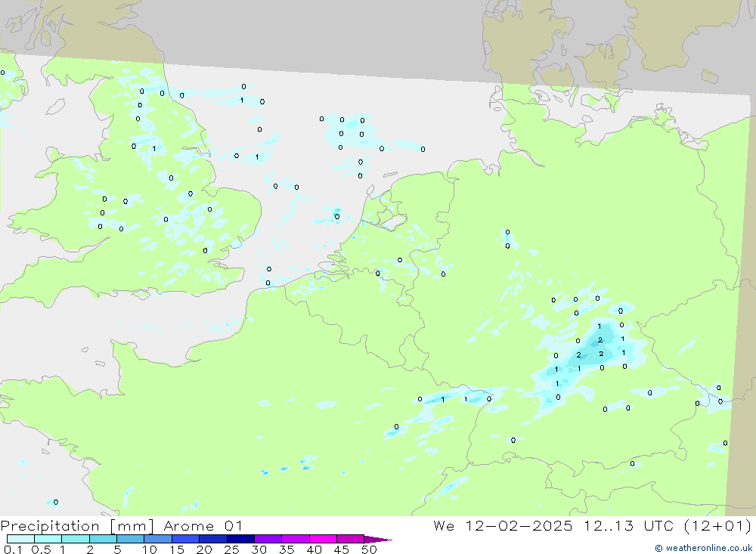
Task: Click the 25–30 mm navy swatch
Action: [x=240, y=539]
